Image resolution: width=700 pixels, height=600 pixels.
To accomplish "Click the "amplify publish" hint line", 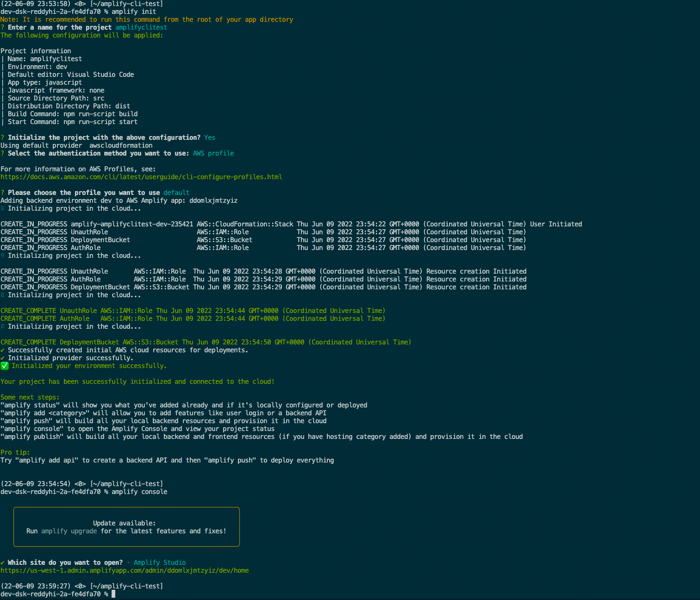I will (262, 437).
